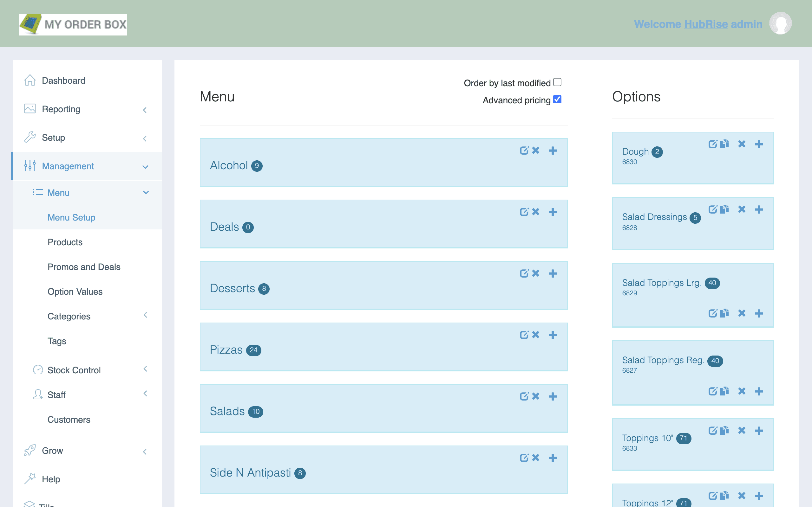Screen dimensions: 812x507
Task: Expand Reporting section in sidebar
Action: [x=145, y=109]
